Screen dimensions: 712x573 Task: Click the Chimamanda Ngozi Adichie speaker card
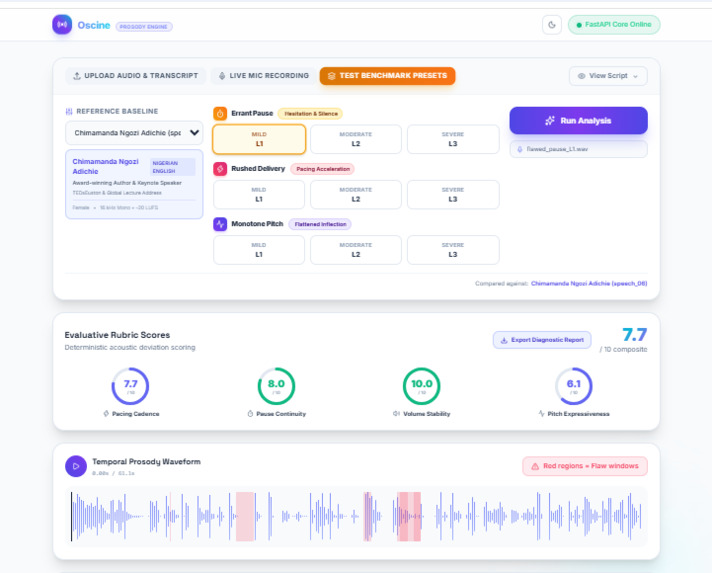[x=134, y=184]
